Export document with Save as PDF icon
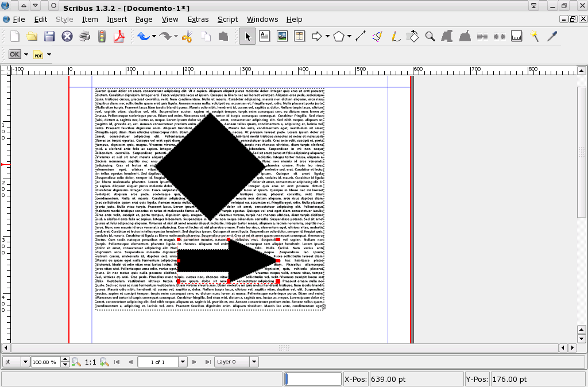Screen dimensions: 588x387 120,36
